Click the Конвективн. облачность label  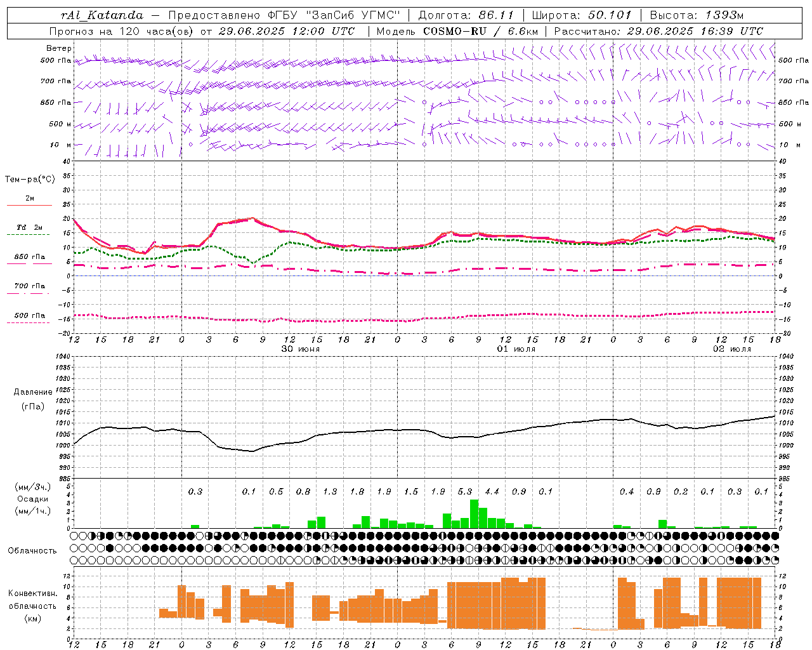(32, 599)
